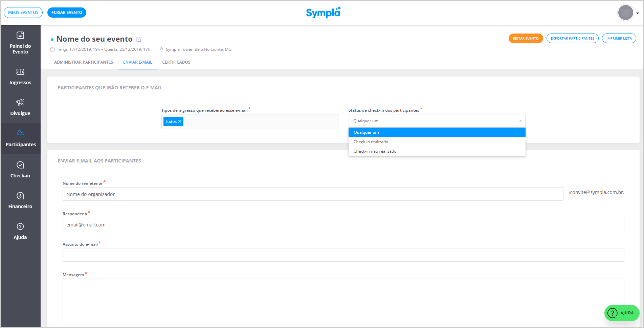644x328 pixels.
Task: Open the Financeiro dollar icon
Action: tap(20, 196)
